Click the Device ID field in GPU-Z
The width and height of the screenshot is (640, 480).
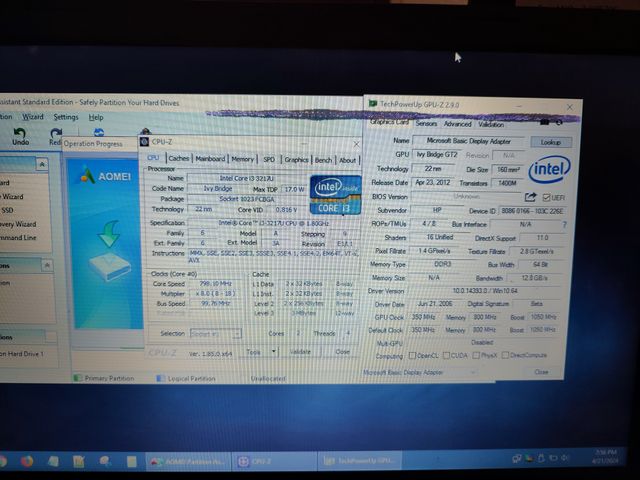coord(531,211)
